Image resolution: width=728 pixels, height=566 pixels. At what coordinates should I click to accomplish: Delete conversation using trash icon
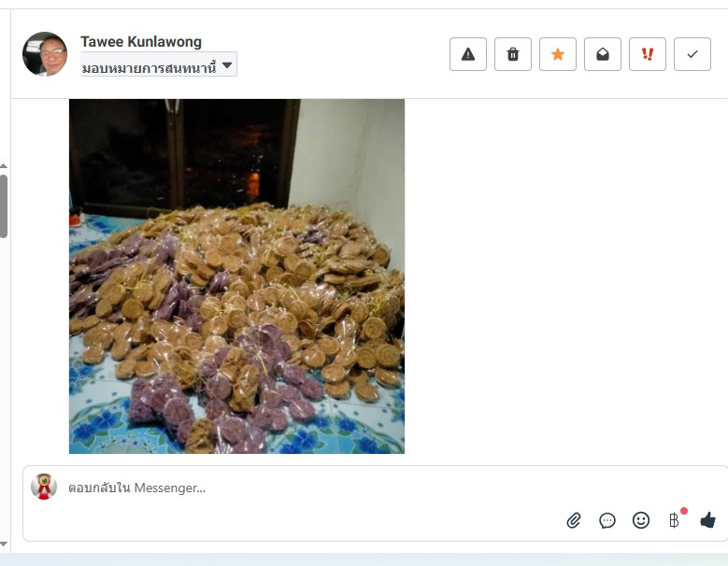(x=513, y=54)
